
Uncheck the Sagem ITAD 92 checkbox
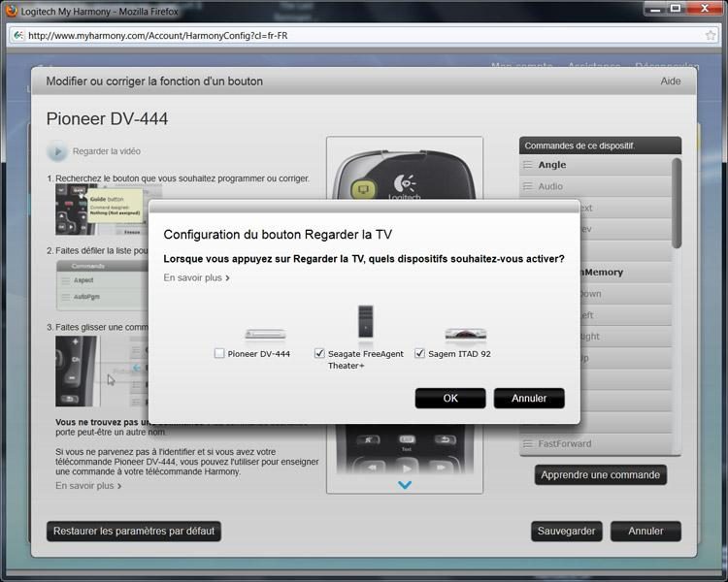(x=419, y=354)
